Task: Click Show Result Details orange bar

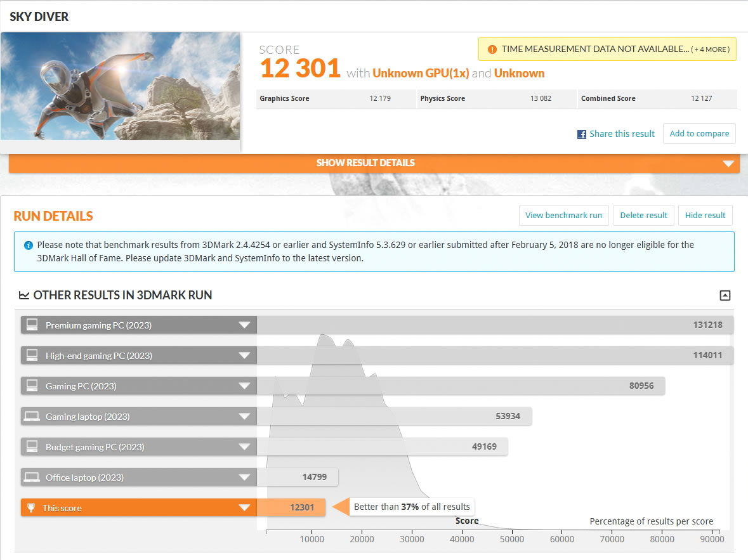Action: (374, 163)
